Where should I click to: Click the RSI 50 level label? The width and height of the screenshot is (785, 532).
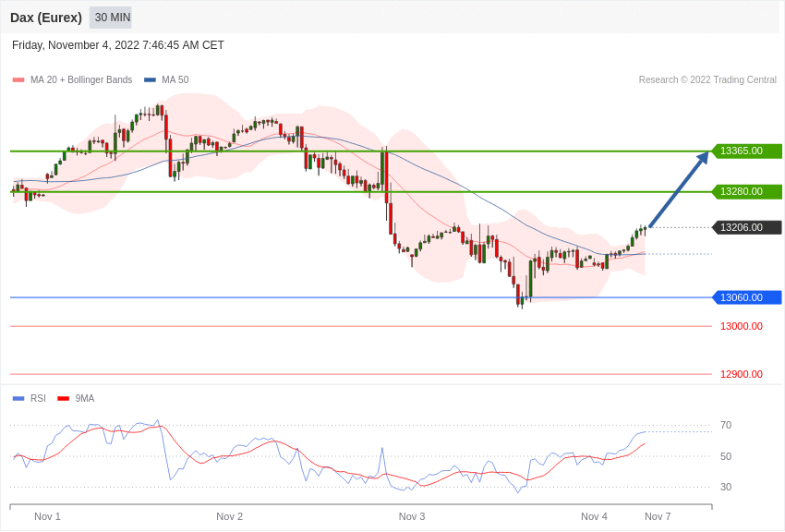tap(726, 456)
